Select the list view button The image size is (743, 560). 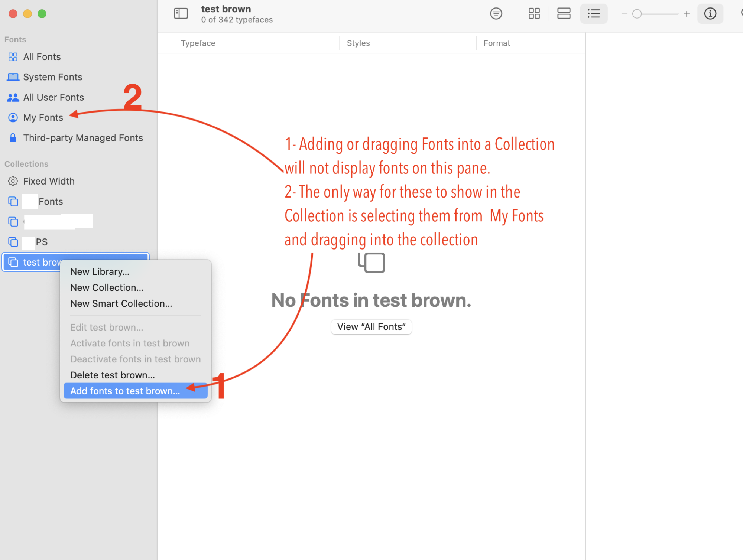tap(593, 14)
